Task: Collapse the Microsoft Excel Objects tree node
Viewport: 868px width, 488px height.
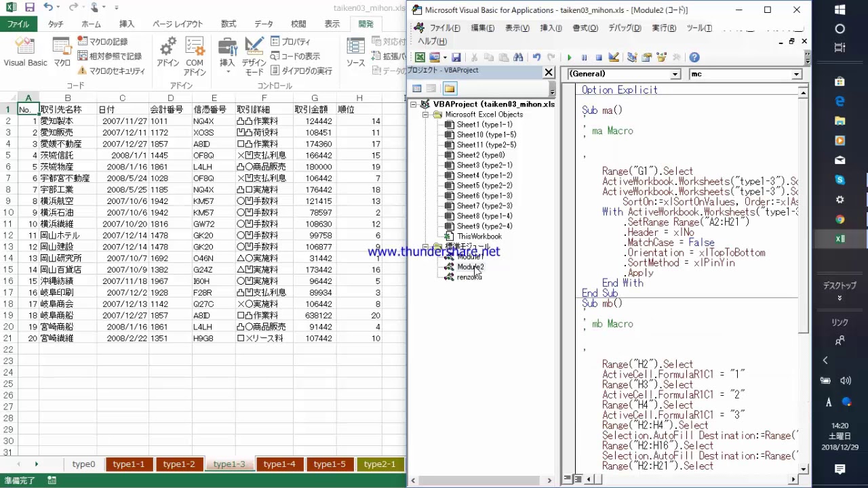Action: click(426, 115)
